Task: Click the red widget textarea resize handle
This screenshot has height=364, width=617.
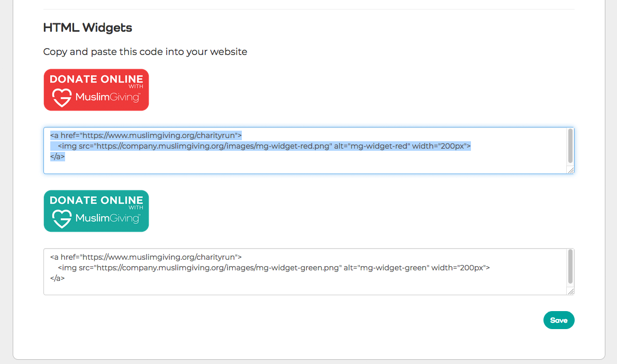Action: [570, 170]
